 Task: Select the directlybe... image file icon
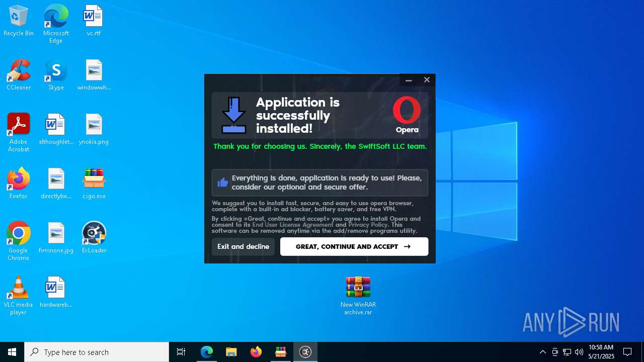56,184
